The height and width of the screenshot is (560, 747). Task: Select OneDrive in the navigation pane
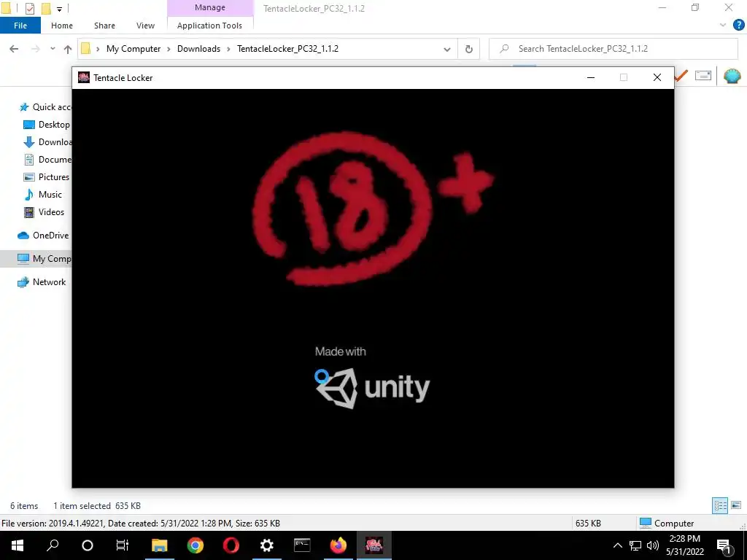point(43,236)
